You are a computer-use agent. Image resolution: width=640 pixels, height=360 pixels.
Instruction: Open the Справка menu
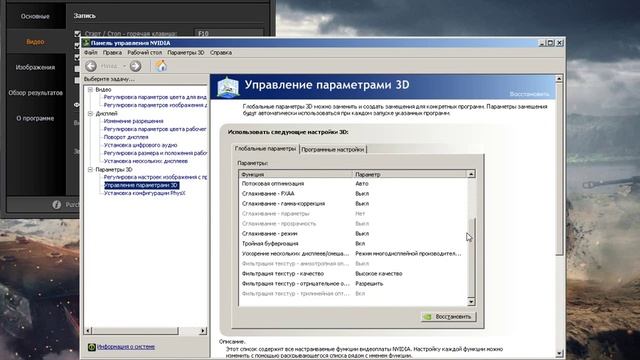(221, 53)
